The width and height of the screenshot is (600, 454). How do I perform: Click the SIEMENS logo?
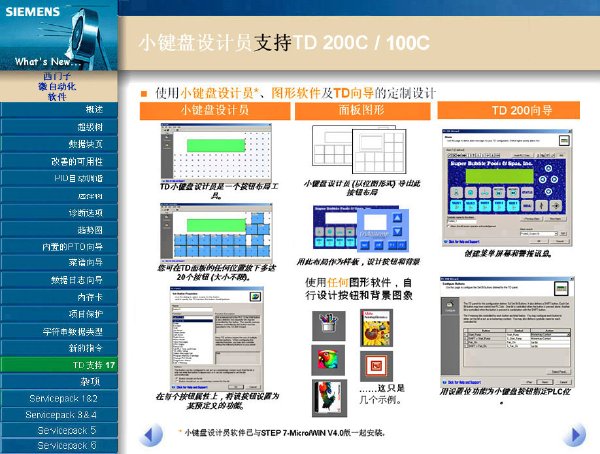pyautogui.click(x=33, y=12)
